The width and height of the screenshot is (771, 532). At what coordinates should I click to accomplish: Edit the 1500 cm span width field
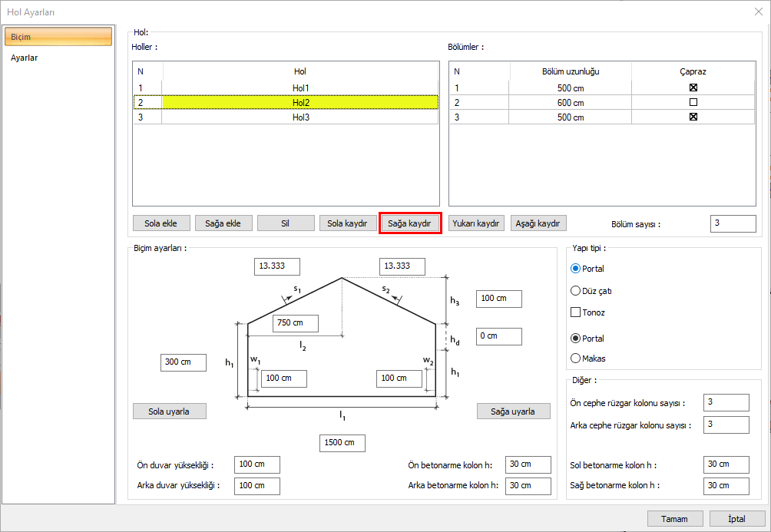[x=342, y=443]
